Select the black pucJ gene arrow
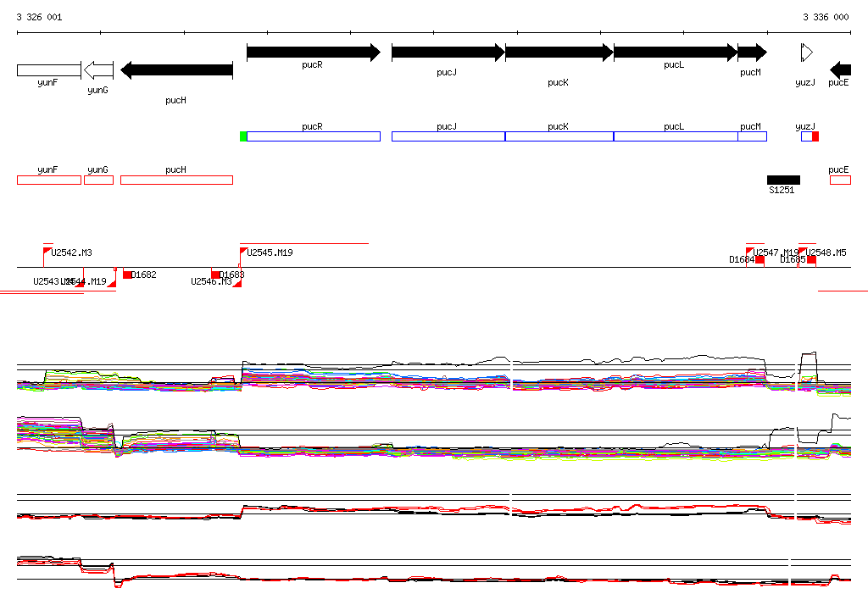 point(448,53)
